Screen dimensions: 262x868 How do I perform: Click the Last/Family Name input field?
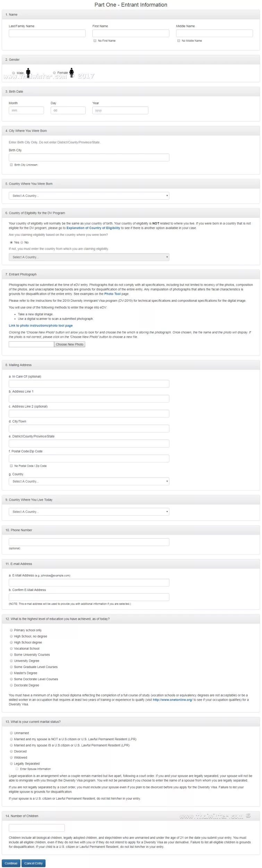pyautogui.click(x=47, y=33)
